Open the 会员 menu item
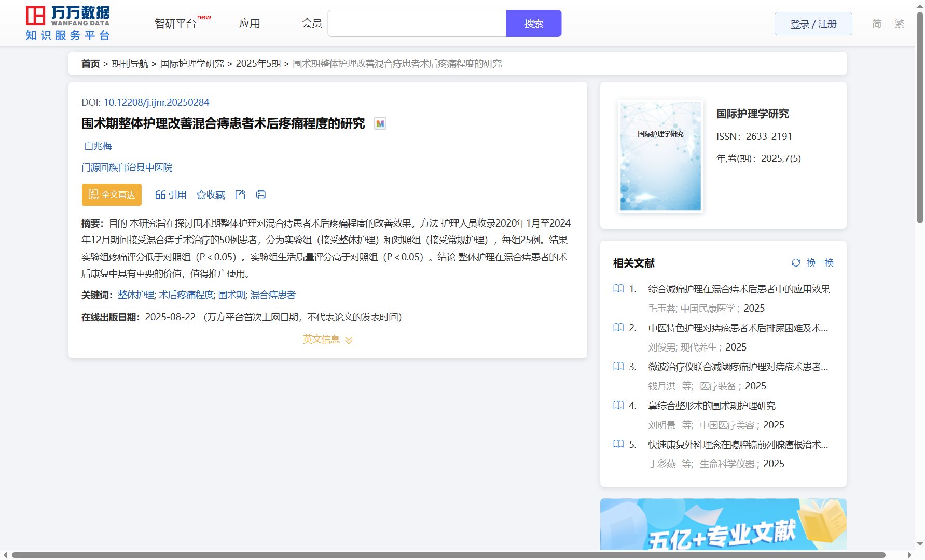This screenshot has width=925, height=560. coord(312,24)
